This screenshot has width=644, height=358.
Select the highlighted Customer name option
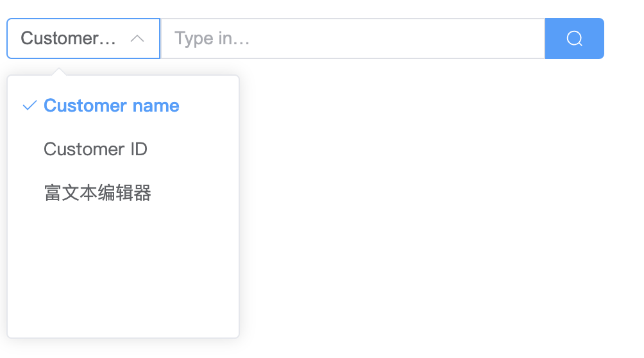[x=123, y=106]
